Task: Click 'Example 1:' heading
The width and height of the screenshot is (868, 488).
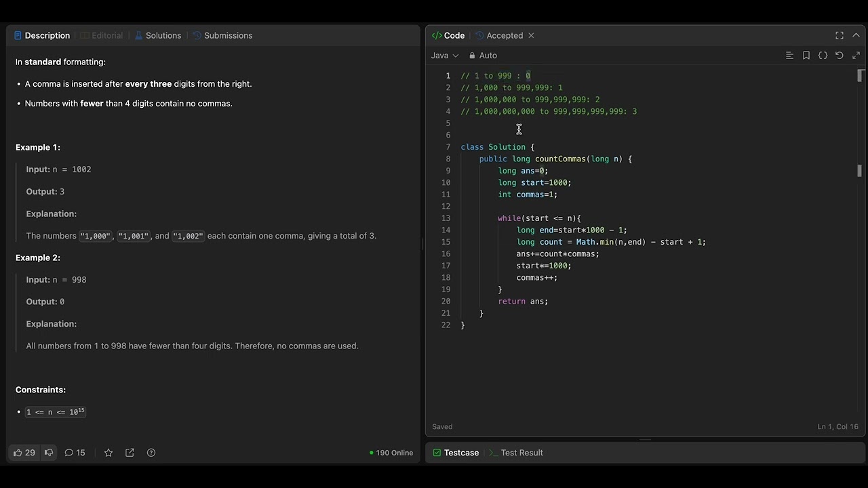Action: point(38,147)
